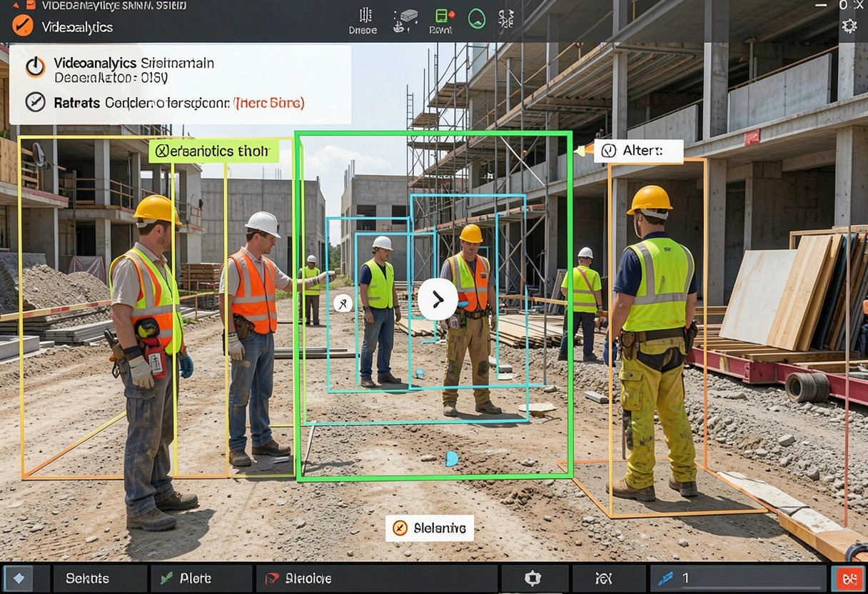Click the orange power icon beside Videoanalytics heading

point(36,66)
